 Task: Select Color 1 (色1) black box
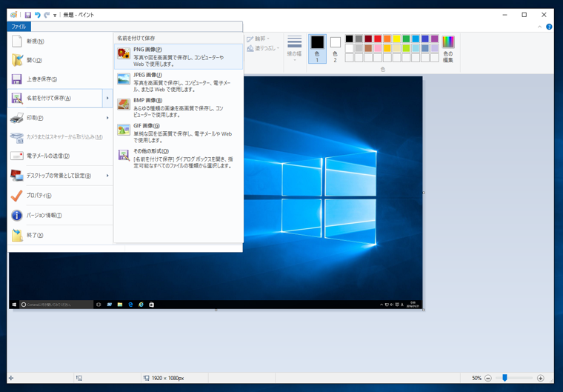point(317,49)
